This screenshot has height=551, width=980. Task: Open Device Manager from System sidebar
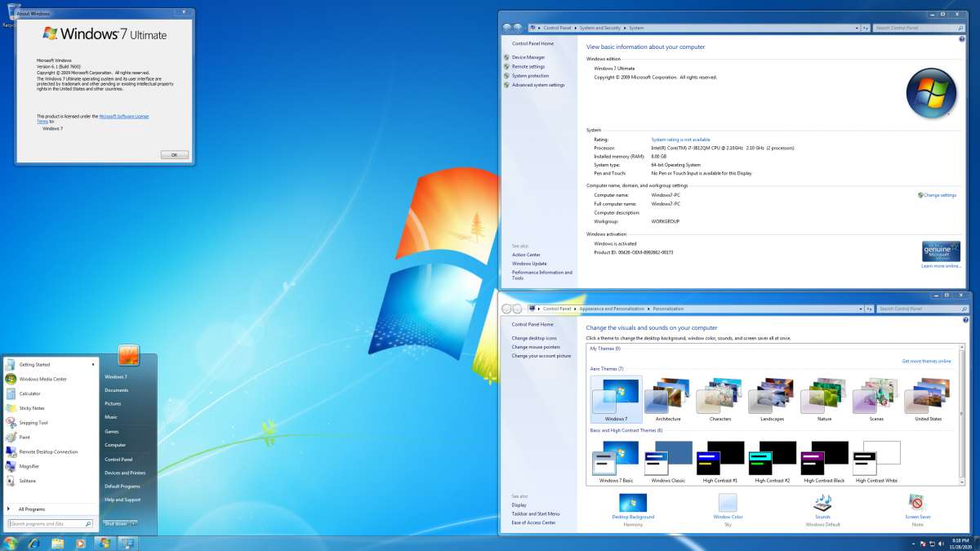[529, 57]
